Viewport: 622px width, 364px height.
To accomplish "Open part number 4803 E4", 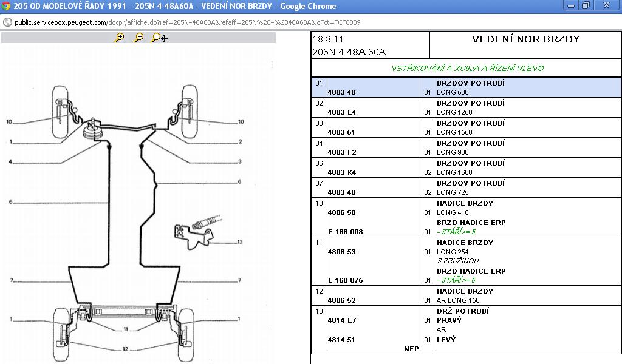I will (341, 112).
